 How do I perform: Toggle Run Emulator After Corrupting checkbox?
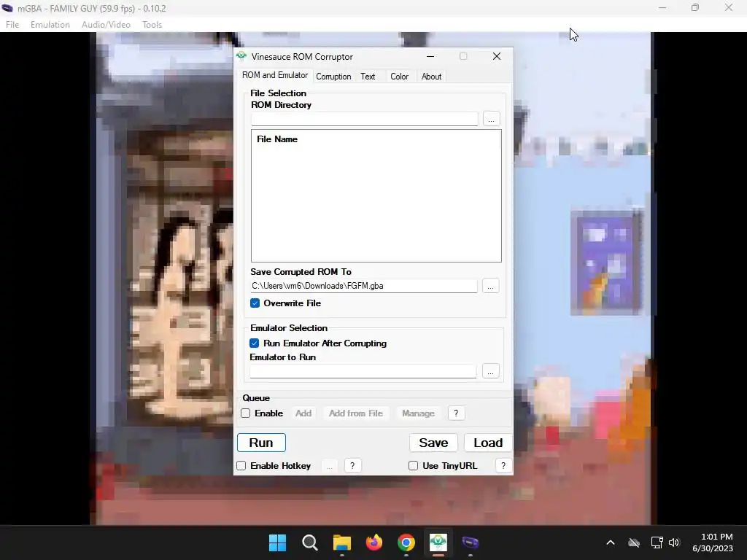click(255, 343)
